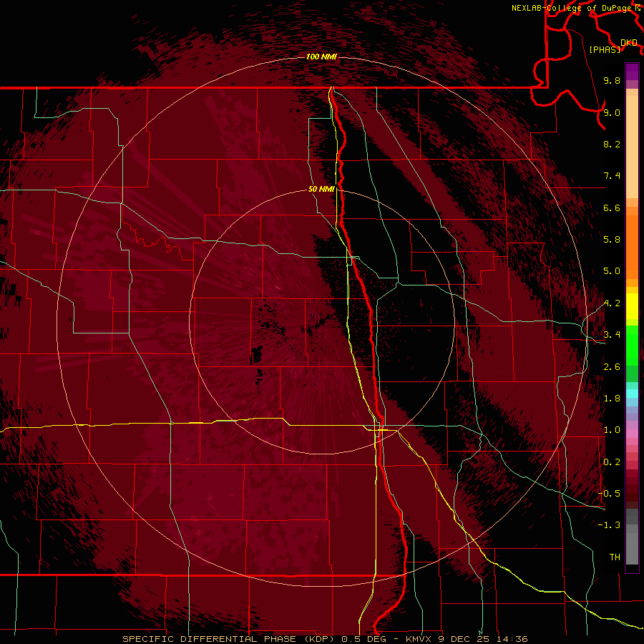Select the 5.8 value on the legend

click(x=612, y=240)
